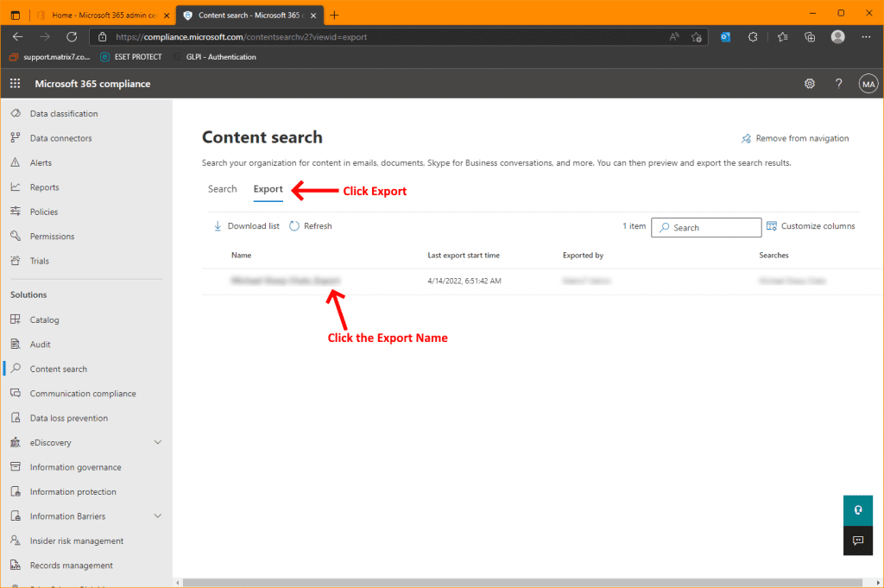The height and width of the screenshot is (588, 884).
Task: Sort by Name column header
Action: (242, 256)
